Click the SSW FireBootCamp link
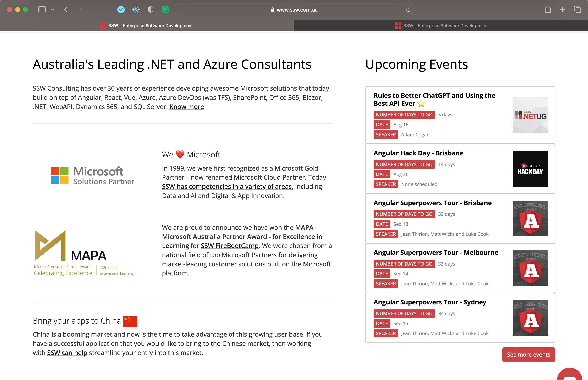588x380 pixels. [x=230, y=246]
